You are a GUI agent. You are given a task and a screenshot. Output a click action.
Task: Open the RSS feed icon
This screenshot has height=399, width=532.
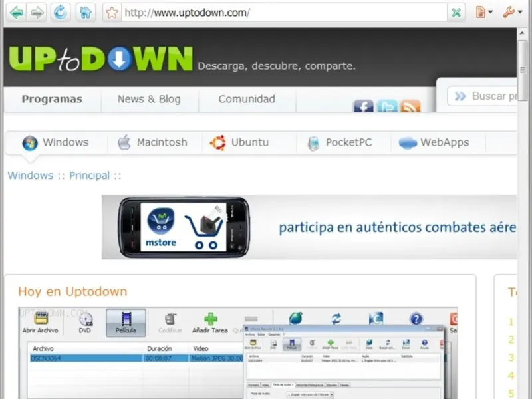[410, 106]
